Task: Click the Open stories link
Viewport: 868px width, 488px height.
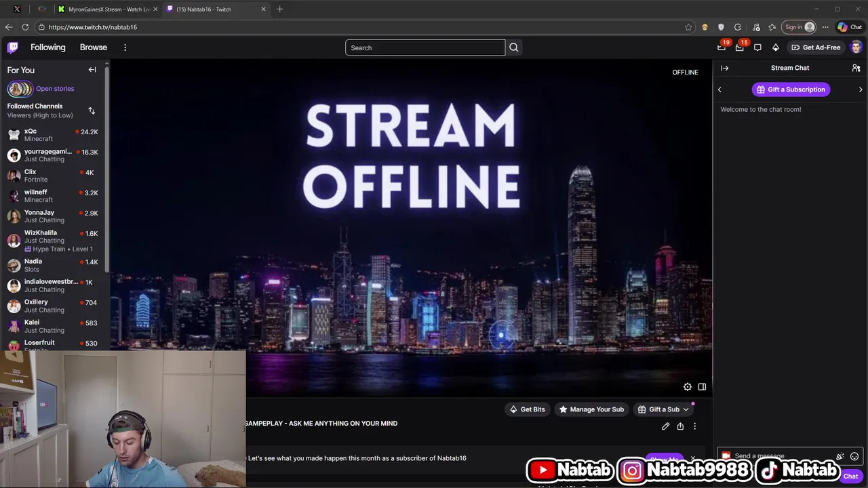Action: (x=55, y=89)
